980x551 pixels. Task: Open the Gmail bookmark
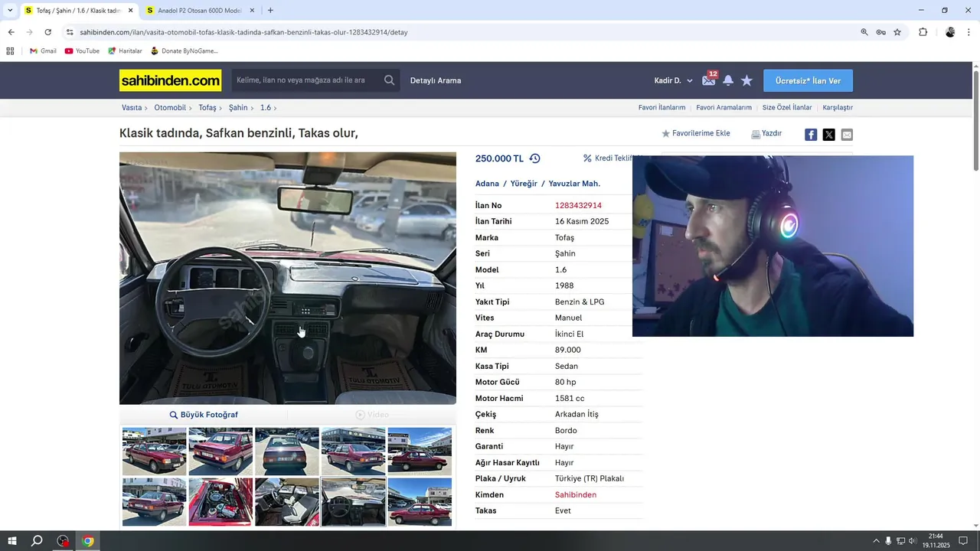[43, 51]
